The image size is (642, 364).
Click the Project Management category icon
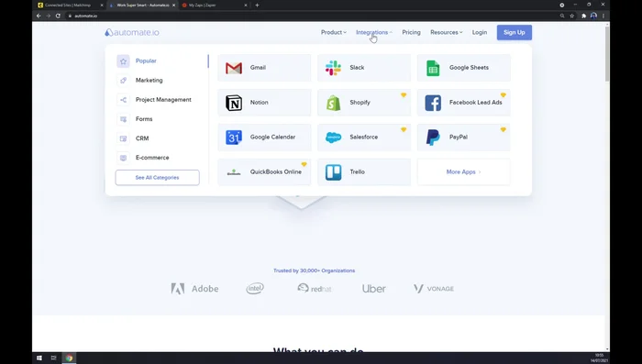click(123, 100)
